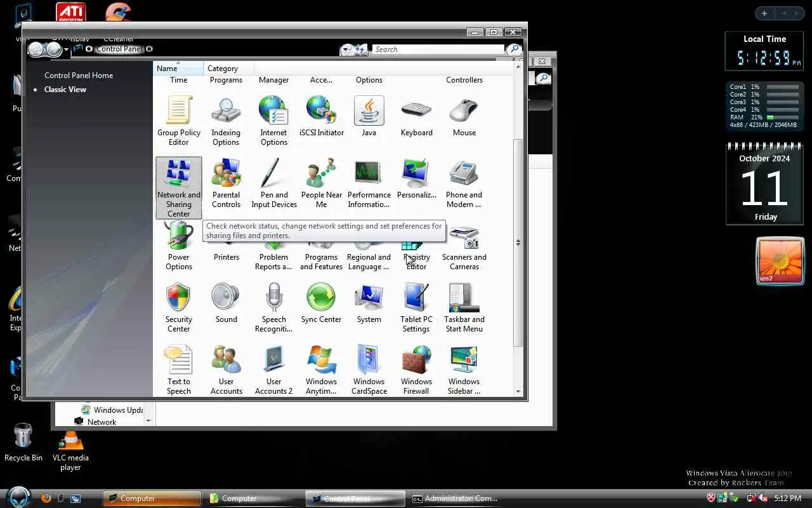812x508 pixels.
Task: Open Sync Center
Action: 321,304
